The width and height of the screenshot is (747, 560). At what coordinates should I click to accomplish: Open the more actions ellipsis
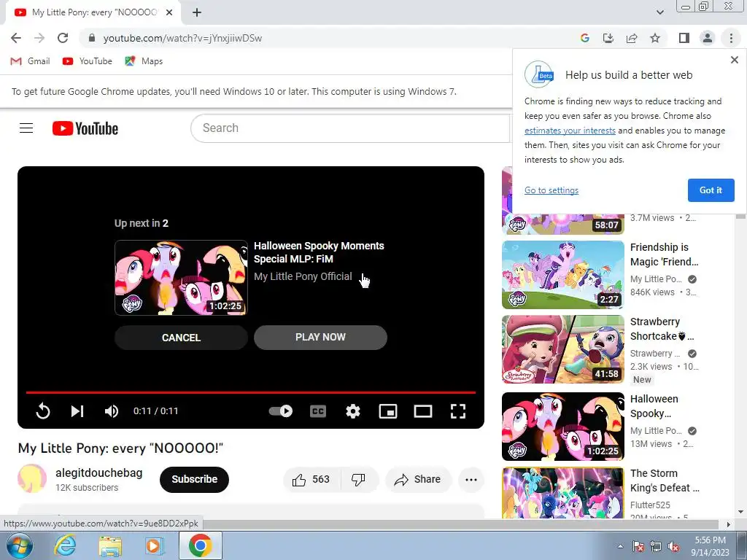[x=471, y=480]
